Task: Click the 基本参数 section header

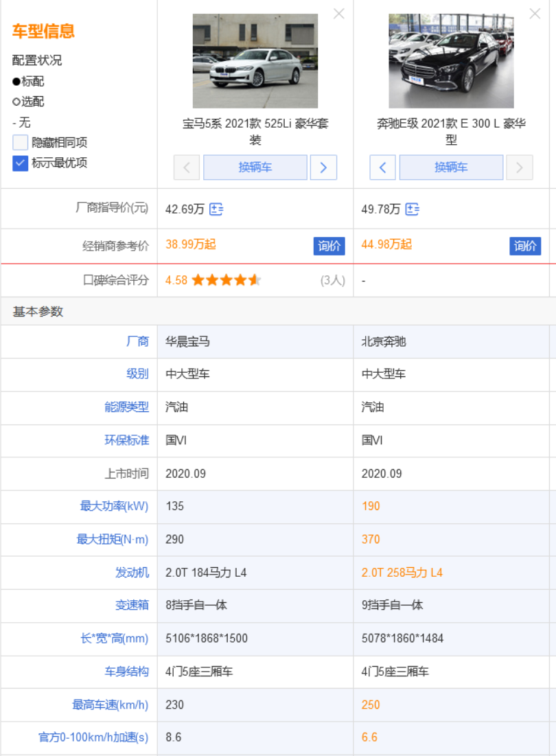Action: (x=38, y=312)
